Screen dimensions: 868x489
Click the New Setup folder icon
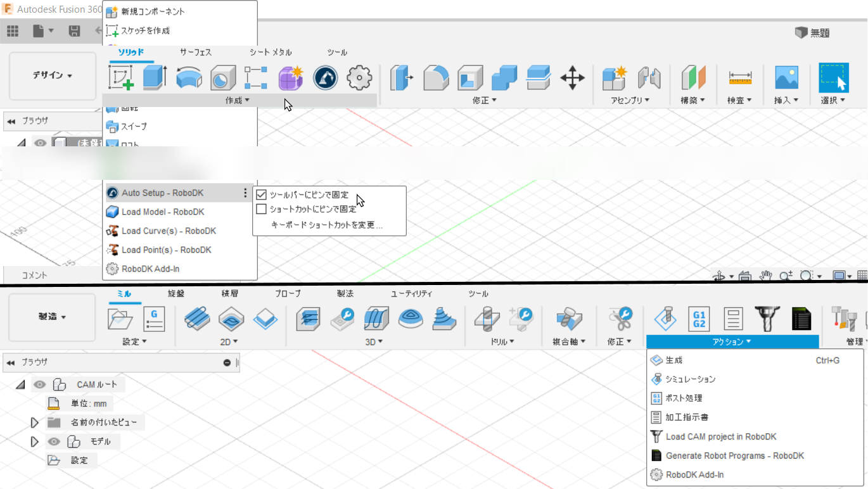[120, 319]
